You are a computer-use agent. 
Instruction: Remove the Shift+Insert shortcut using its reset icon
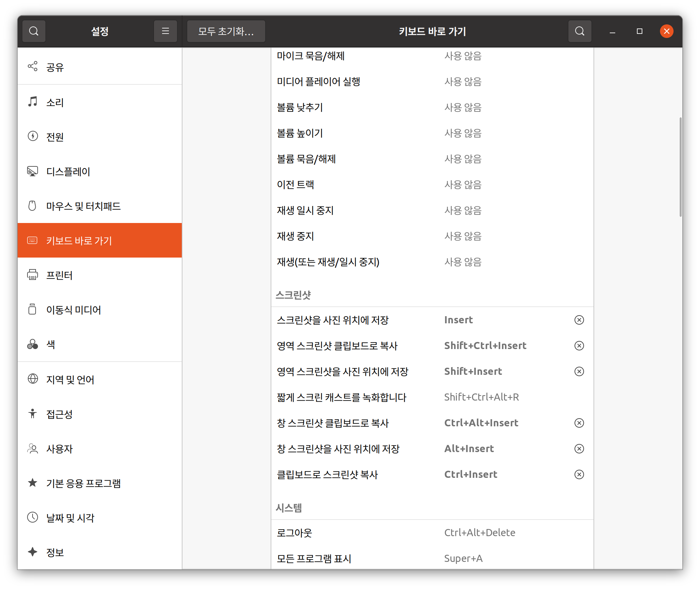(579, 371)
